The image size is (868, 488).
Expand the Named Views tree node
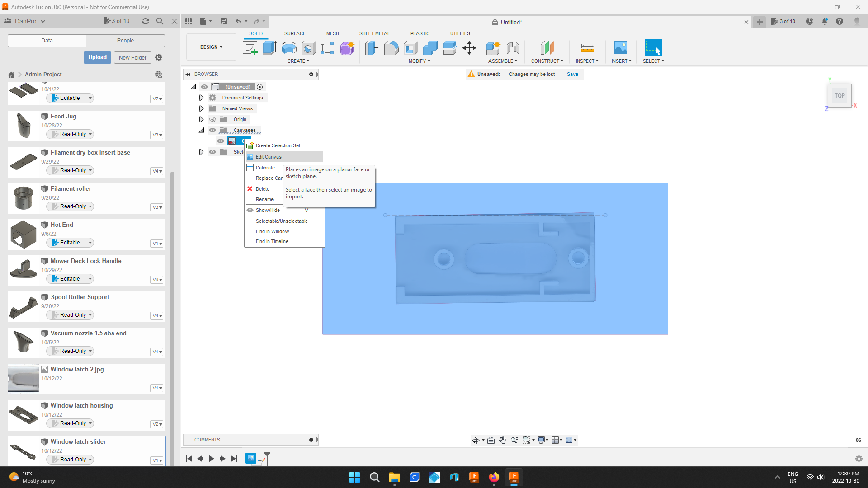coord(201,108)
